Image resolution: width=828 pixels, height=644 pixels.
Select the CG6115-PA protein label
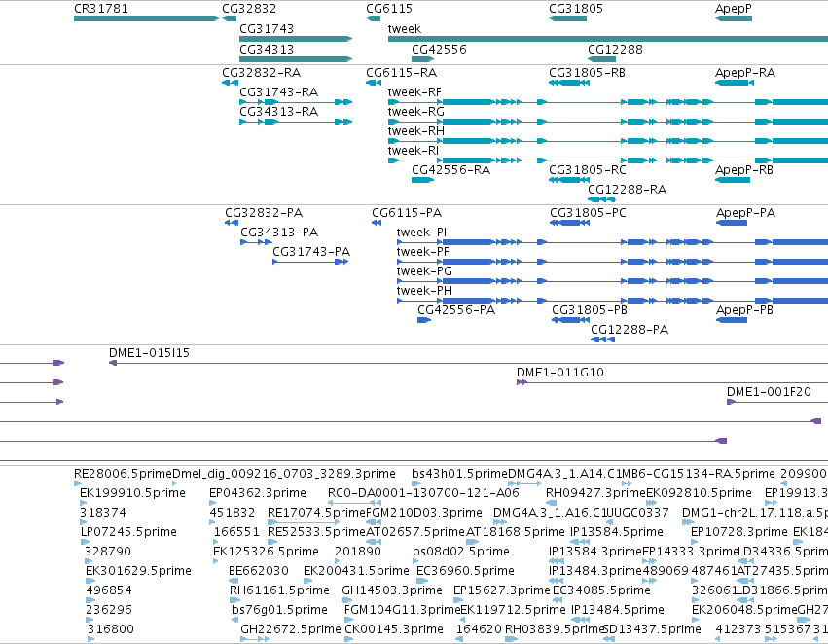tap(407, 213)
